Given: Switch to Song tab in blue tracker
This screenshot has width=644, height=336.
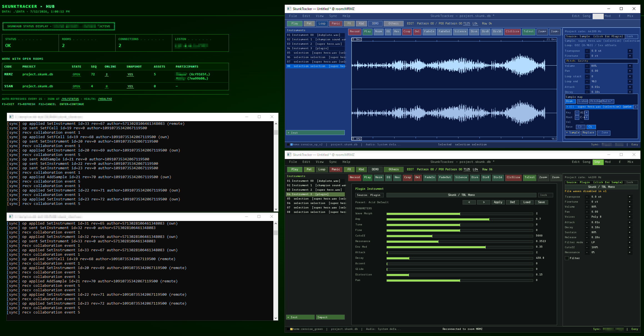Looking at the screenshot, I should coord(586,16).
